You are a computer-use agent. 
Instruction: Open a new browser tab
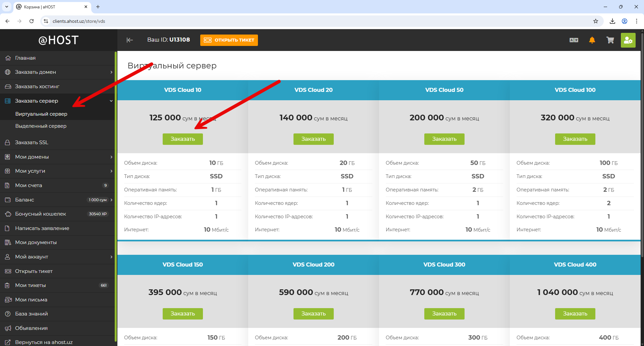(98, 7)
